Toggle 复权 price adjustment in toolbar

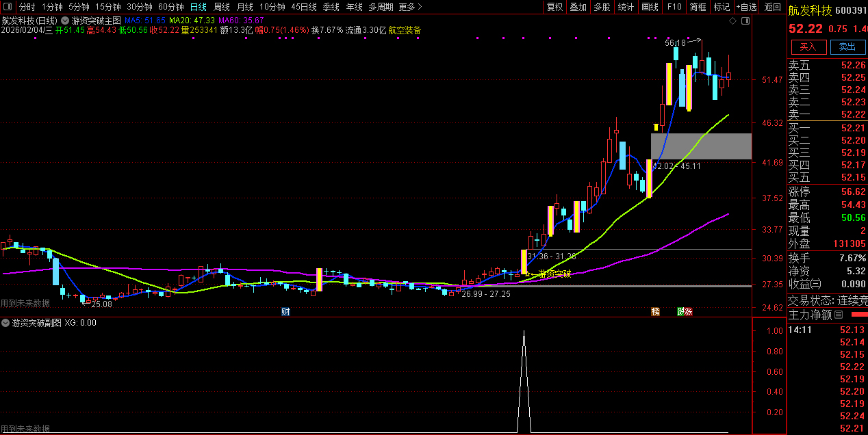554,7
